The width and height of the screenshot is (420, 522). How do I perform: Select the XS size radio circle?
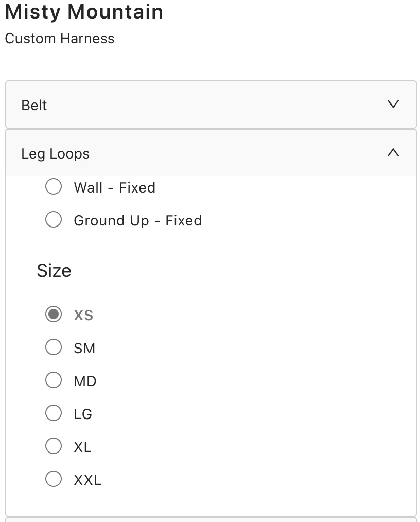54,314
